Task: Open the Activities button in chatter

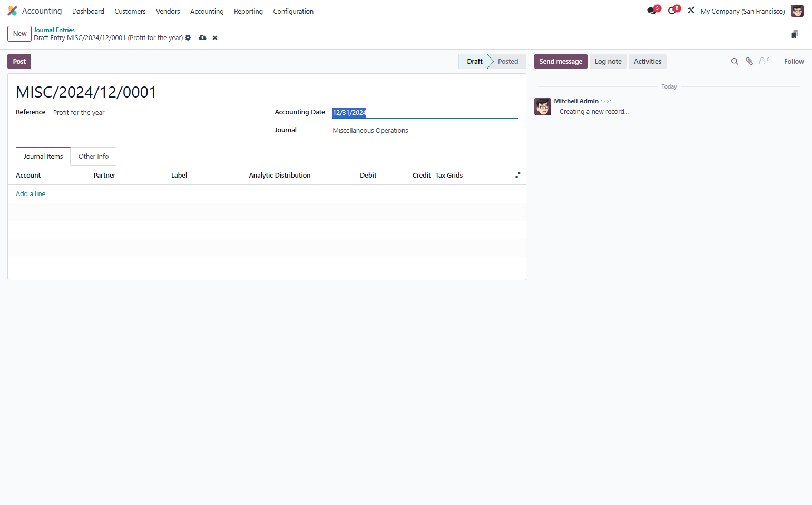Action: (x=648, y=62)
